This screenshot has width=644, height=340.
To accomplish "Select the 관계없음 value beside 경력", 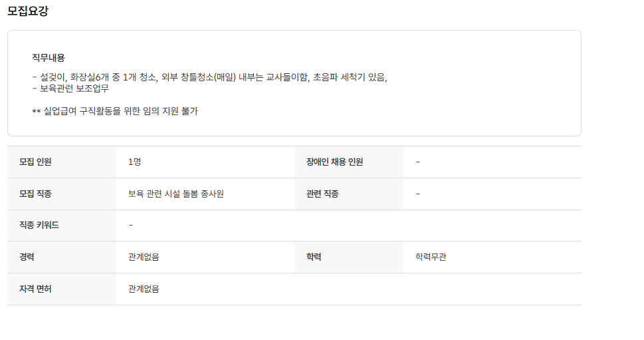I will [144, 257].
